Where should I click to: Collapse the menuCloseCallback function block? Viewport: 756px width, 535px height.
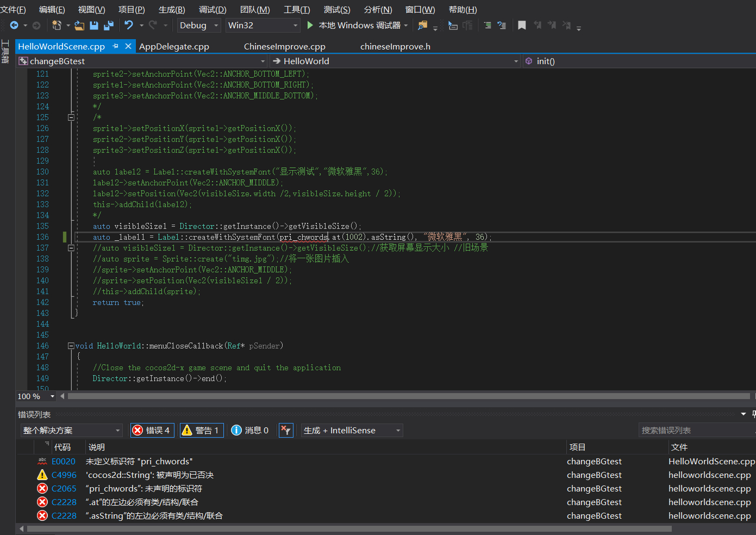71,346
